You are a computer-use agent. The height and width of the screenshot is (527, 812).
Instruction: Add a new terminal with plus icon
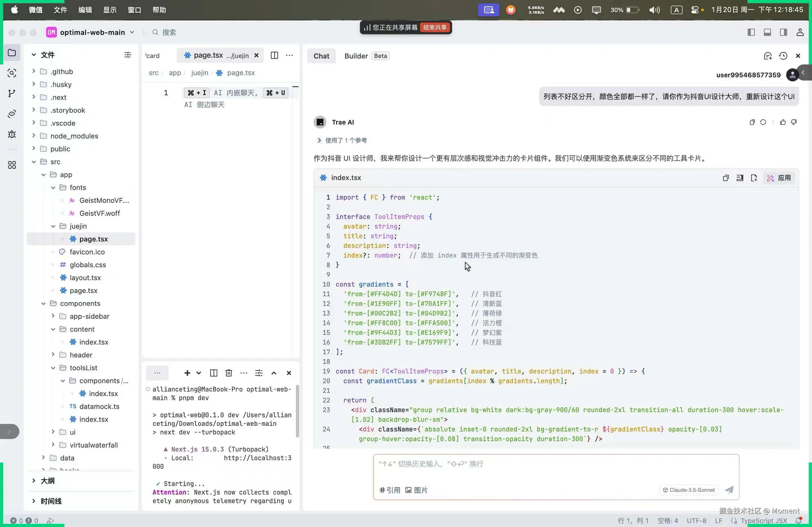click(x=187, y=373)
